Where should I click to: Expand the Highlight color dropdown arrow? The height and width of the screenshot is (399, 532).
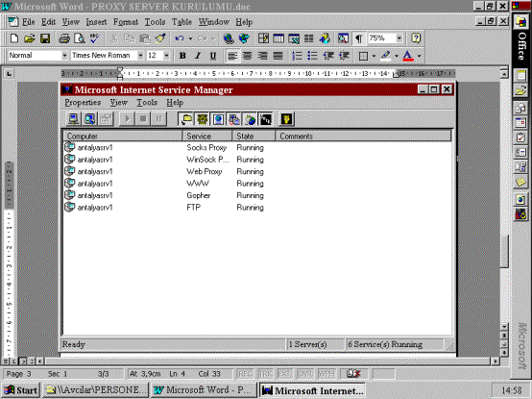point(397,56)
